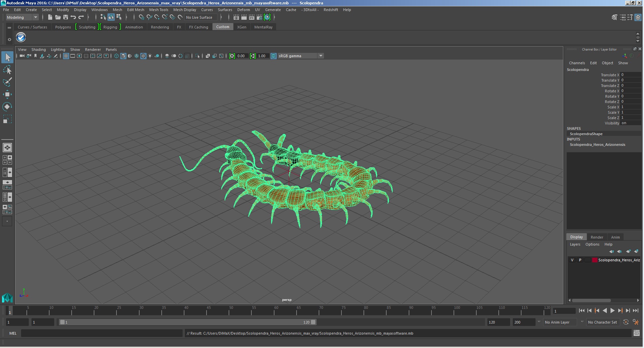644x348 pixels.
Task: Step forward one frame
Action: tap(628, 311)
